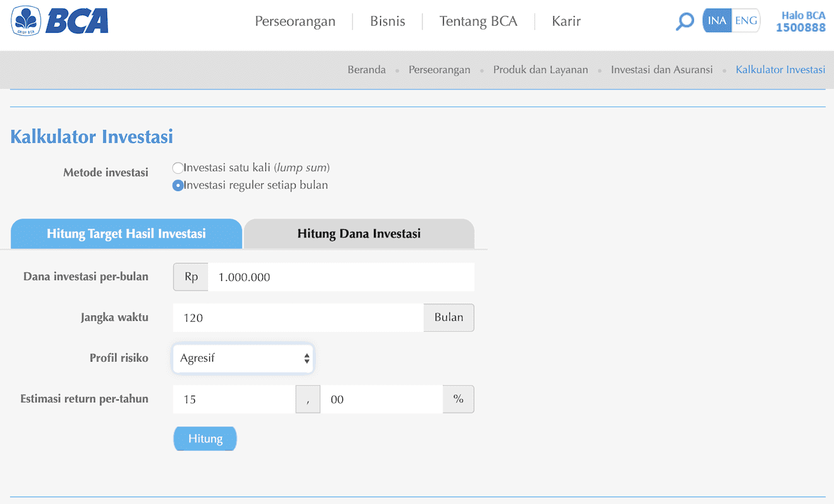The width and height of the screenshot is (834, 504).
Task: Switch the language toggle to ENG
Action: click(746, 20)
